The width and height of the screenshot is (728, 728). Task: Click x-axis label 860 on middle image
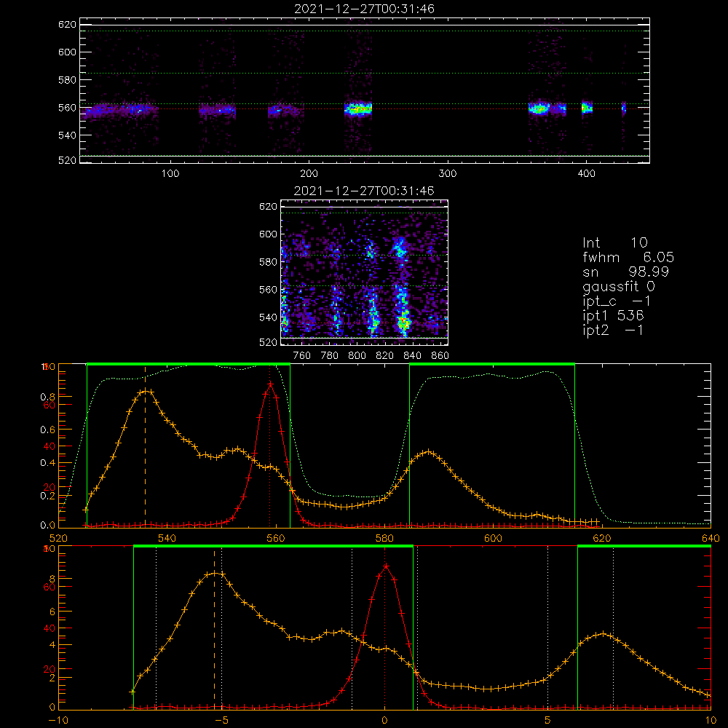[440, 356]
